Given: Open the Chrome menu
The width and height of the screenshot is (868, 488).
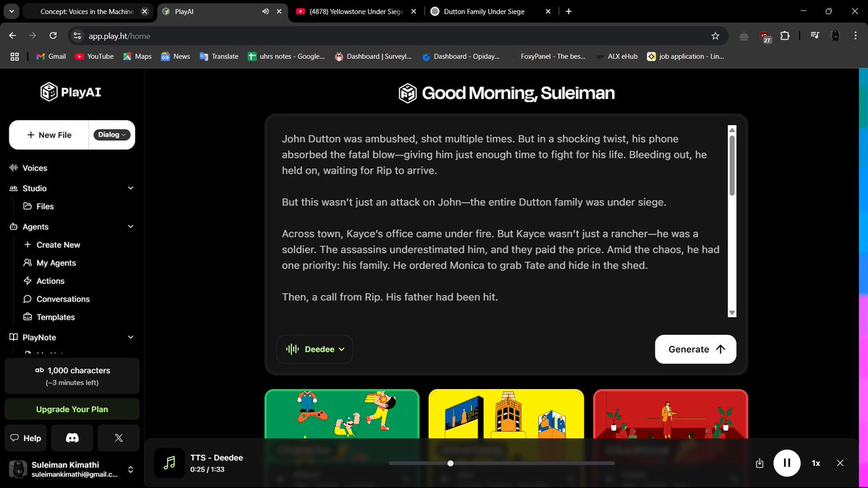Looking at the screenshot, I should tap(855, 35).
